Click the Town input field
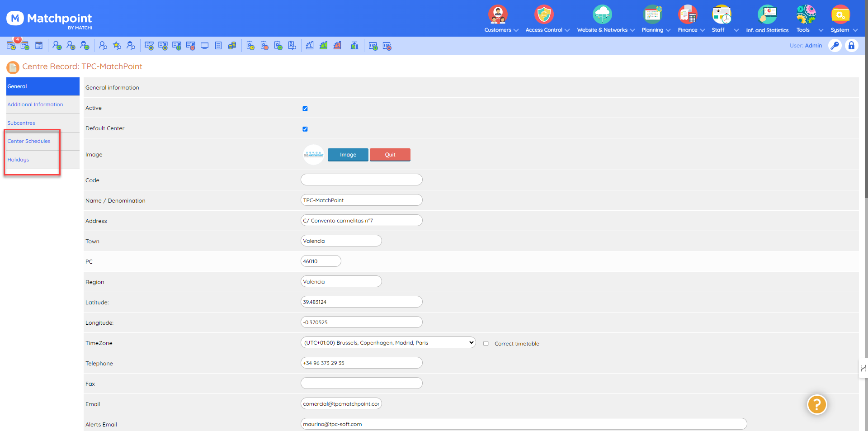This screenshot has height=431, width=868. click(x=341, y=241)
